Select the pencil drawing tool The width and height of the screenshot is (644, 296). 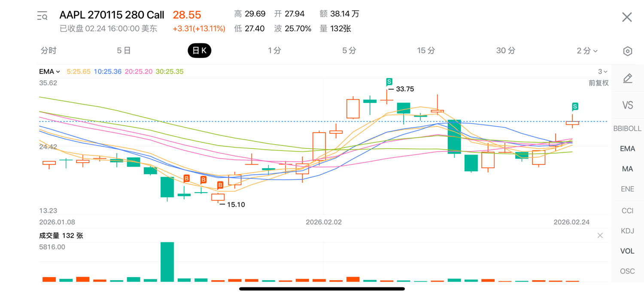click(627, 78)
